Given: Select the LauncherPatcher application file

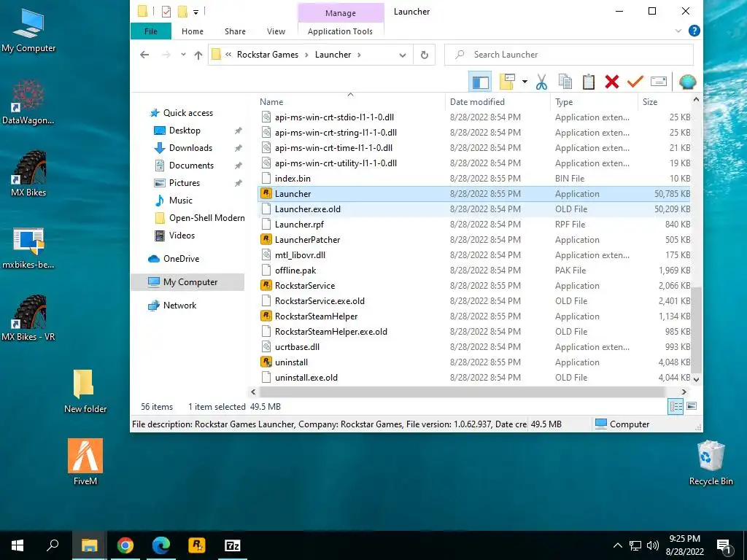Looking at the screenshot, I should click(307, 240).
